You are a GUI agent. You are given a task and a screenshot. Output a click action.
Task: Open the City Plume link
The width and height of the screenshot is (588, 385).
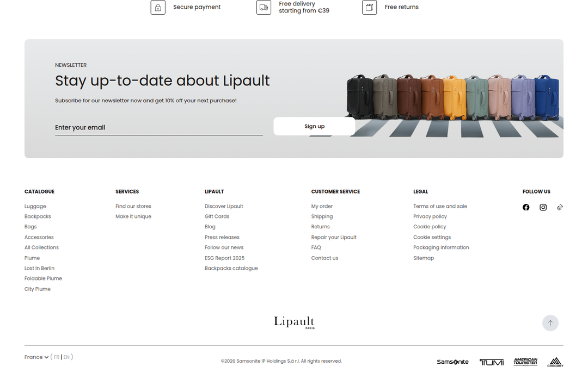[x=38, y=289]
